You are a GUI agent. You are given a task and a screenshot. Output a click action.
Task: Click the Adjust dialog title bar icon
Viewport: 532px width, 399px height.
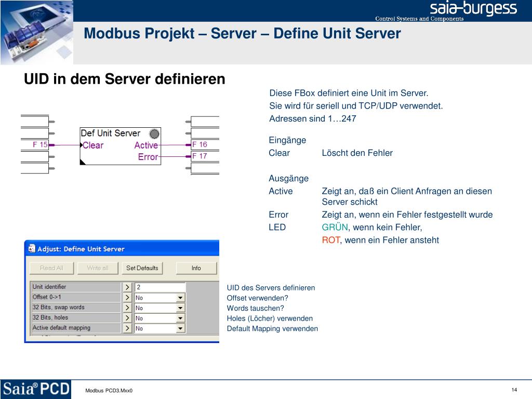pyautogui.click(x=32, y=249)
